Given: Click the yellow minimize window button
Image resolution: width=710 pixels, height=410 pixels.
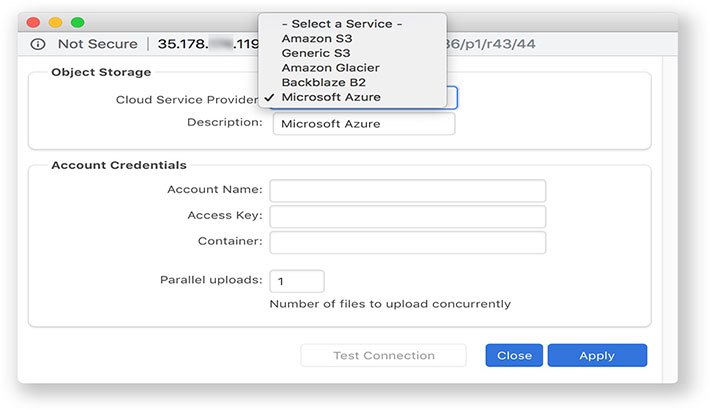Looking at the screenshot, I should click(x=55, y=22).
